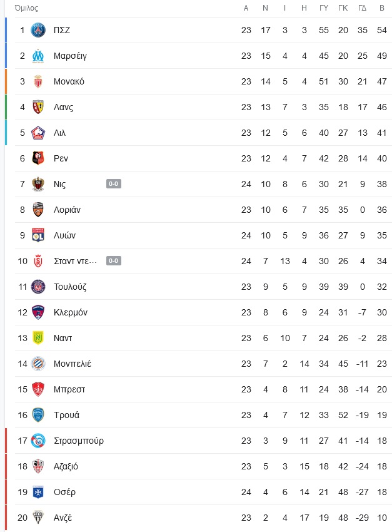Select the Τουλούζ club badge
Screen dimensions: 392x532
[x=38, y=287]
